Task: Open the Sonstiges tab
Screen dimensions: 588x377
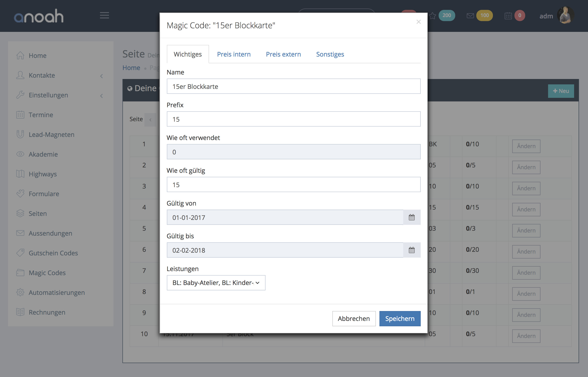Action: coord(330,54)
